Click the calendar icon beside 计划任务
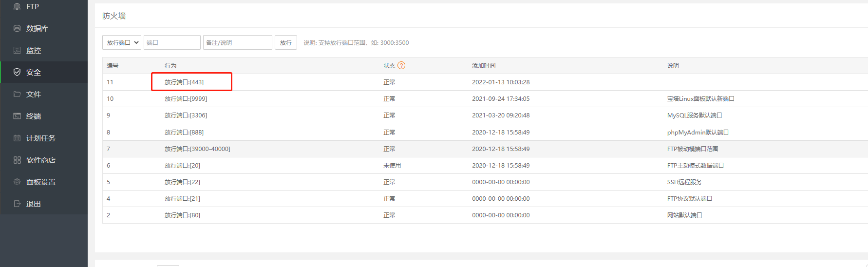 click(17, 138)
